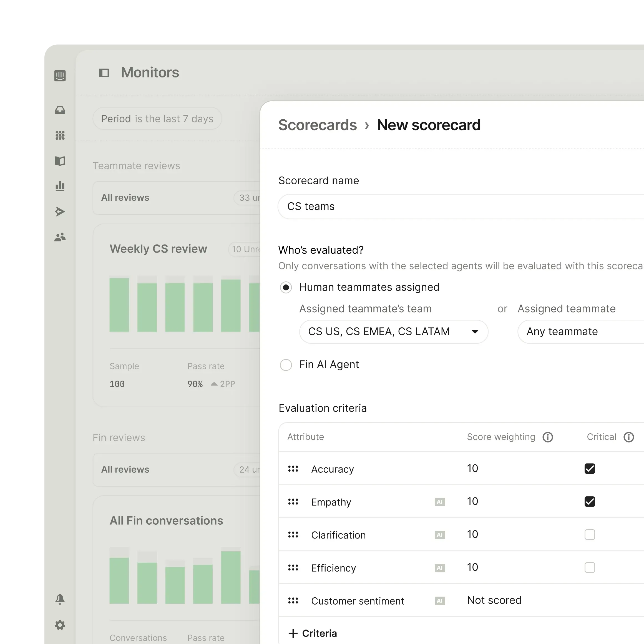Open the All Fin conversations card title
The image size is (644, 644).
pos(166,521)
